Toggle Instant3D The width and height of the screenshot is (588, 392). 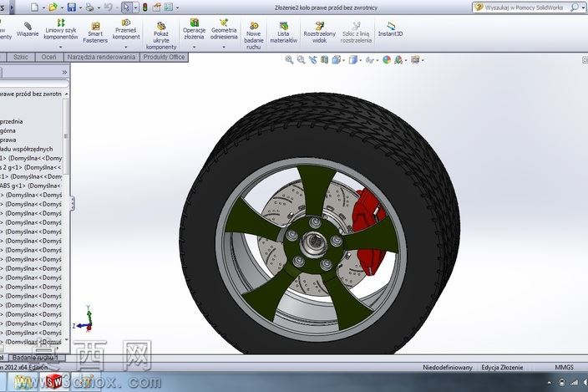click(390, 29)
